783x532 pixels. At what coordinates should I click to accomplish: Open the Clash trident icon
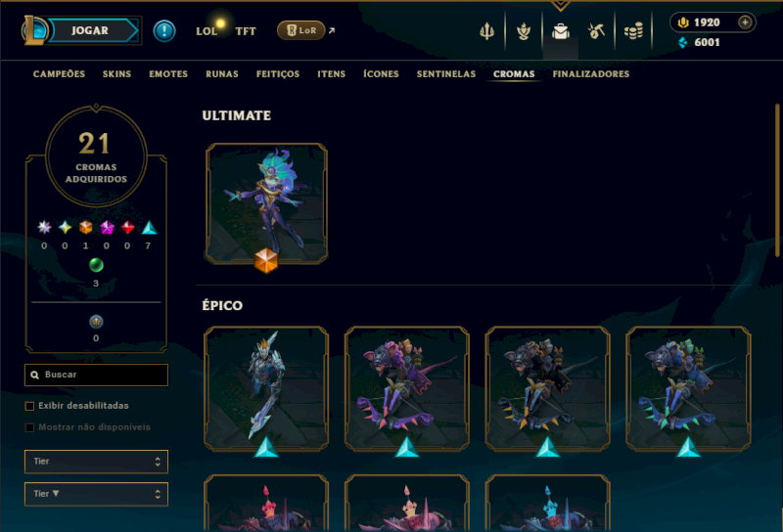486,31
